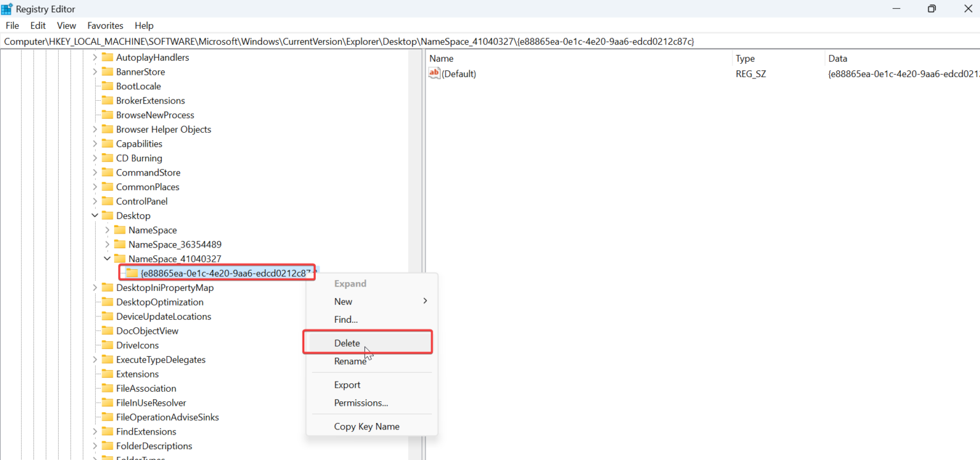Click the highlighted {e88865ea...} key folder icon

pos(131,272)
